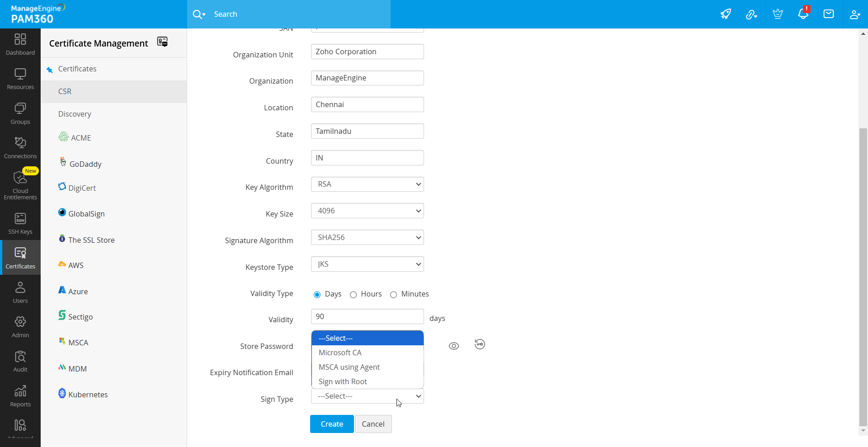
Task: Open Connections in the sidebar
Action: tap(20, 148)
